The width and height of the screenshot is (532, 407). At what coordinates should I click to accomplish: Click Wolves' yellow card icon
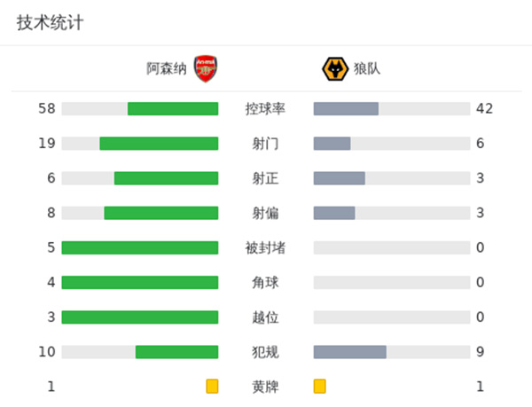point(320,387)
